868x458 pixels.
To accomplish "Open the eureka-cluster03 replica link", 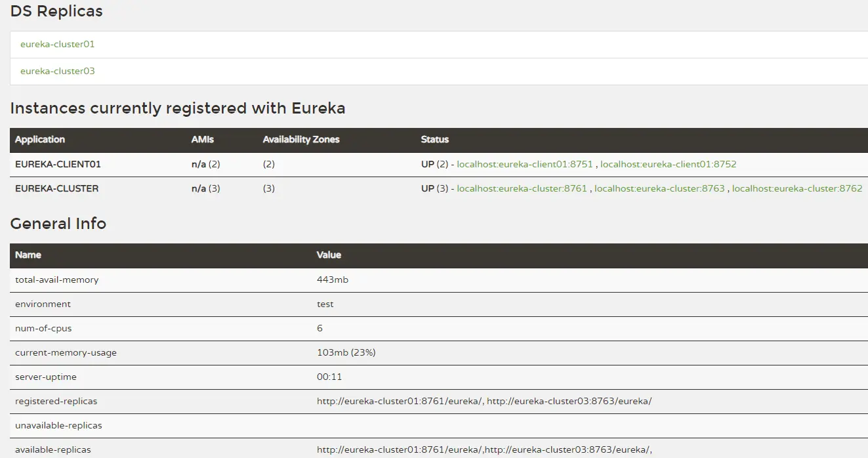I will coord(58,71).
